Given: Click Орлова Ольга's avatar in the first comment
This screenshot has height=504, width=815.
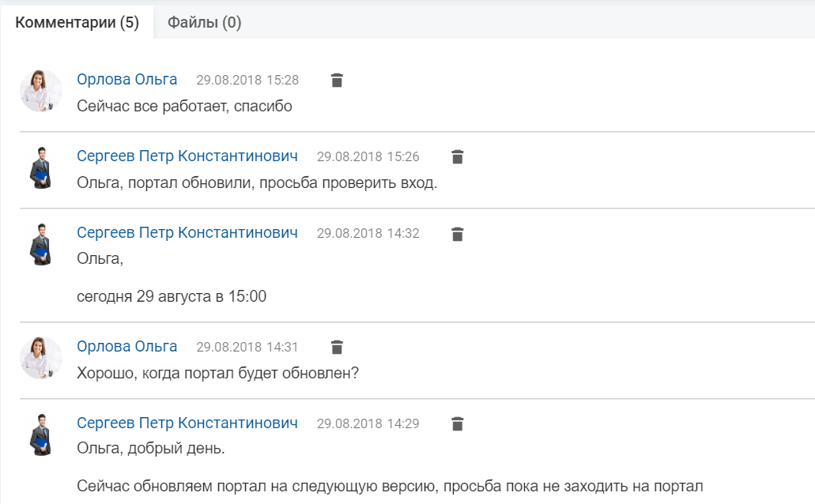Looking at the screenshot, I should [x=41, y=91].
